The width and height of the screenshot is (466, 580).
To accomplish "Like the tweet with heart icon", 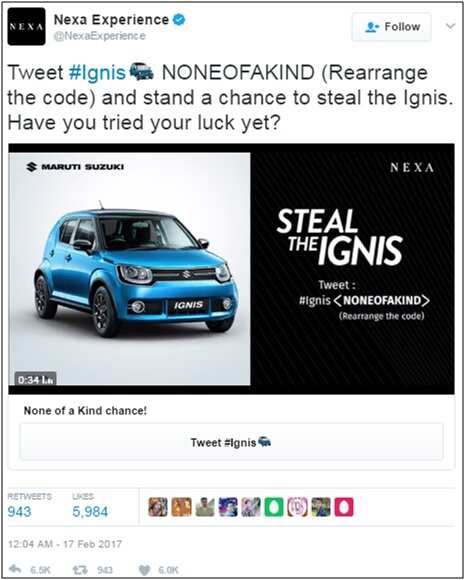I will (x=145, y=570).
